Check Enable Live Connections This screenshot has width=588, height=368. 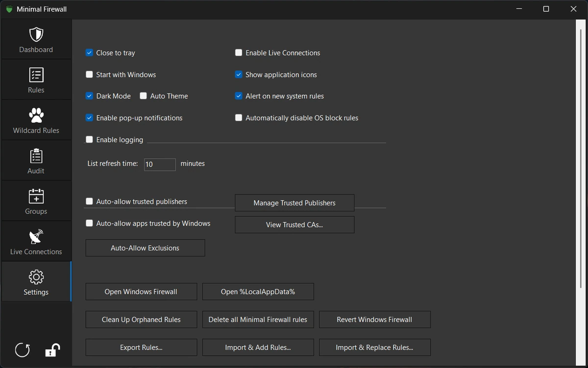[x=239, y=53]
